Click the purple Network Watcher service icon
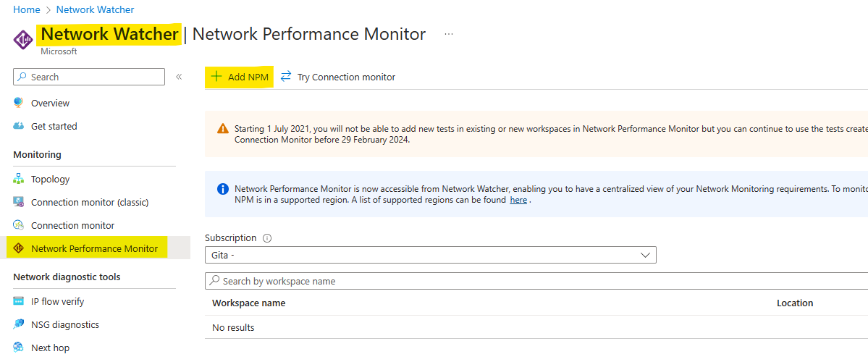 [24, 39]
